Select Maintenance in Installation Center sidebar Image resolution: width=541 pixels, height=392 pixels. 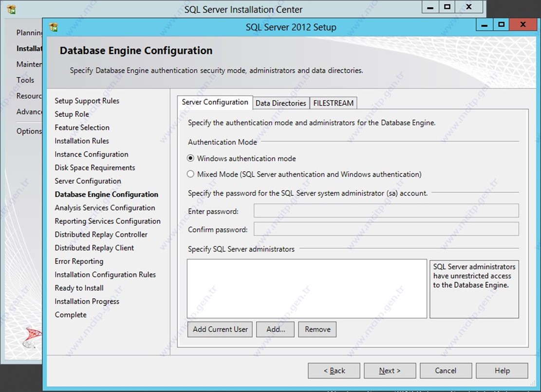29,64
